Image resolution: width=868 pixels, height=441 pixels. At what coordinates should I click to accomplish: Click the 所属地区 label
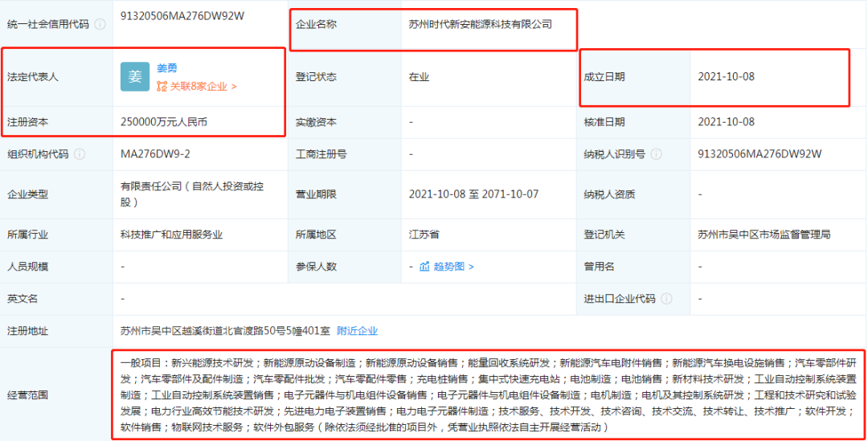coord(316,235)
